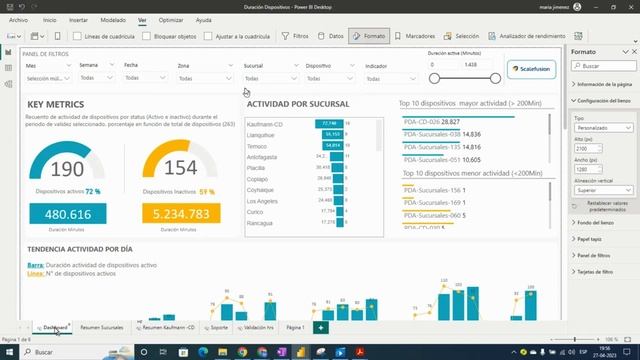640x360 pixels.
Task: Add a new page with plus button
Action: 321,327
